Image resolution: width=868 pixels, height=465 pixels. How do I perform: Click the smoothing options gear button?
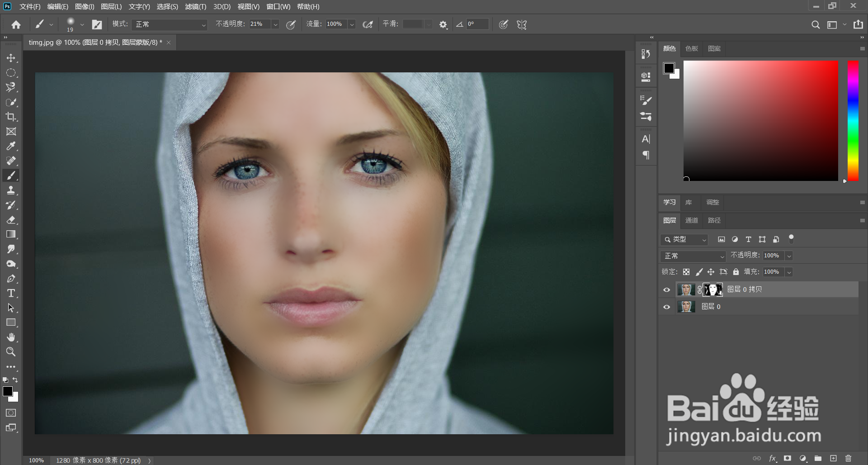[443, 24]
